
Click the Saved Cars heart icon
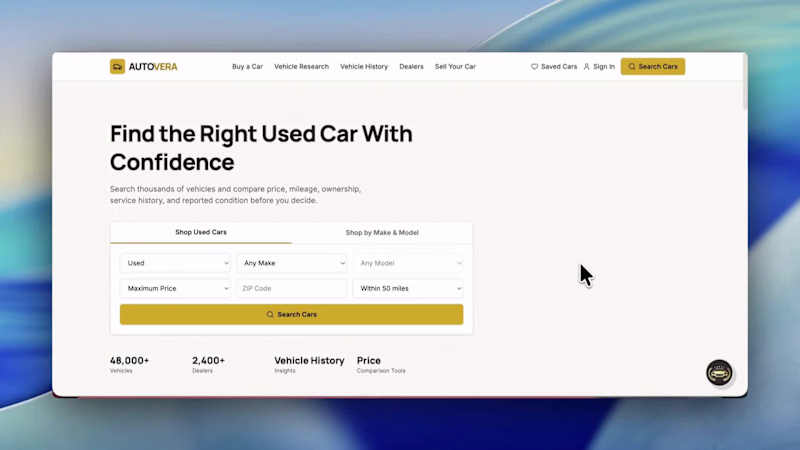pos(534,67)
